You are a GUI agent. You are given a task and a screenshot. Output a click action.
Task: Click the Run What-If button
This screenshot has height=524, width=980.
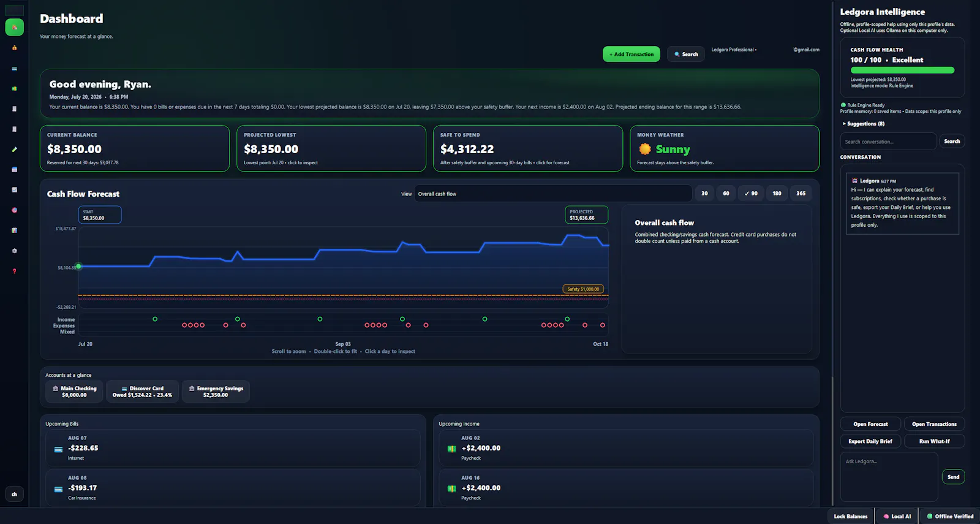[934, 441]
